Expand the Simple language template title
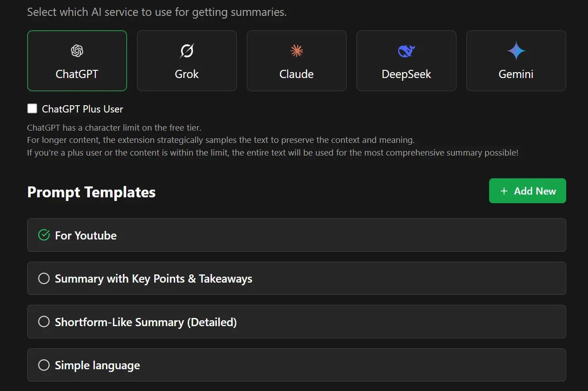The height and width of the screenshot is (391, 588). (97, 366)
